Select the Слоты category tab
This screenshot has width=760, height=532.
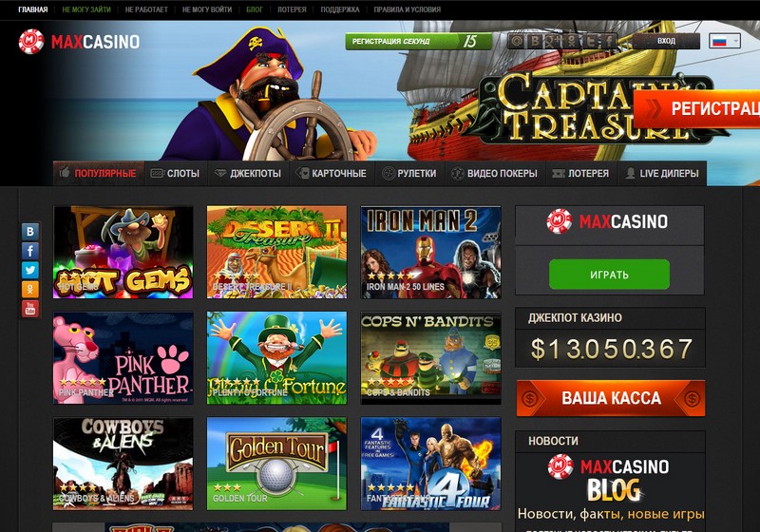[x=176, y=174]
